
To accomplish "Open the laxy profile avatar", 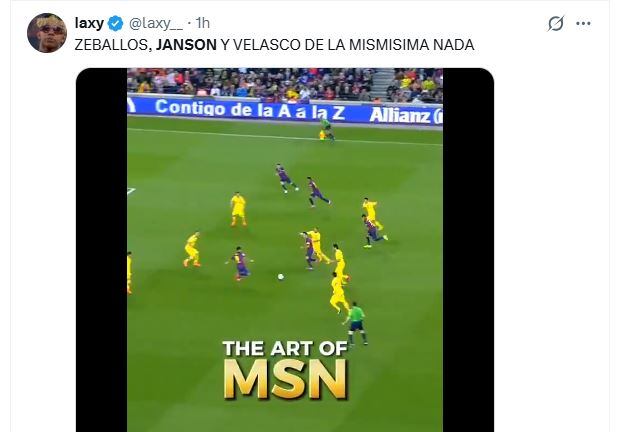I will 47,33.
